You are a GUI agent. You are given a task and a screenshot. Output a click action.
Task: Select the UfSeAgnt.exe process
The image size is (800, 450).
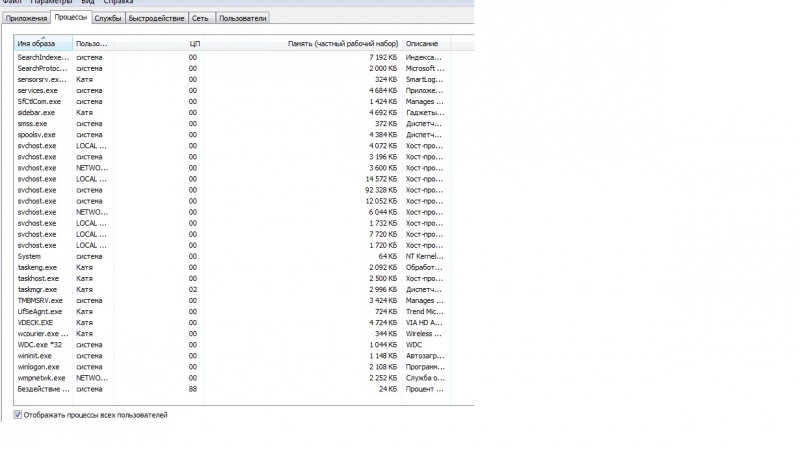232,312
